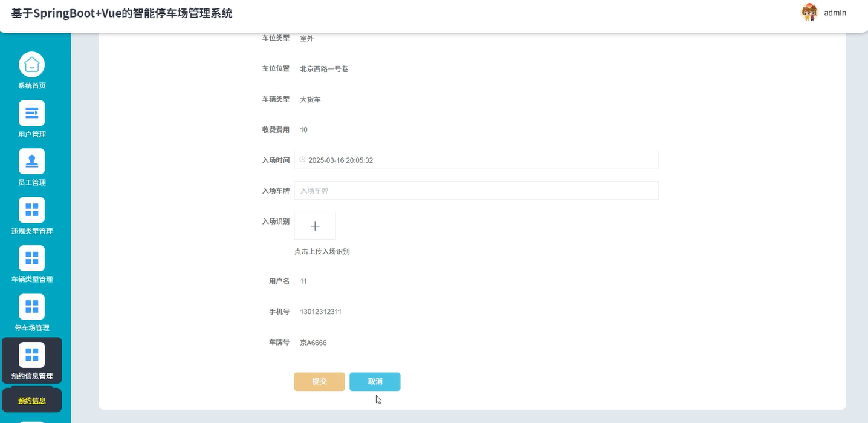Open the underlined 预约信息 link
Viewport: 868px width, 423px height.
point(31,400)
